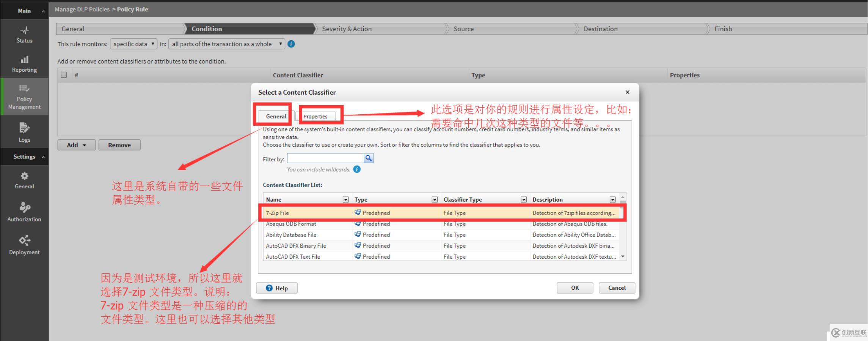This screenshot has width=868, height=341.
Task: Collapse the Main sidebar section
Action: pos(43,11)
